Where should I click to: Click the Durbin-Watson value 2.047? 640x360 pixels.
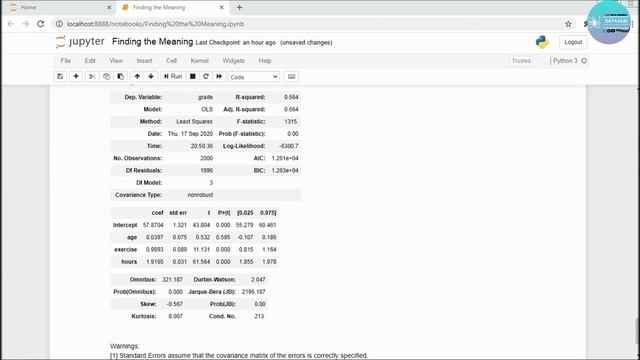click(x=258, y=280)
